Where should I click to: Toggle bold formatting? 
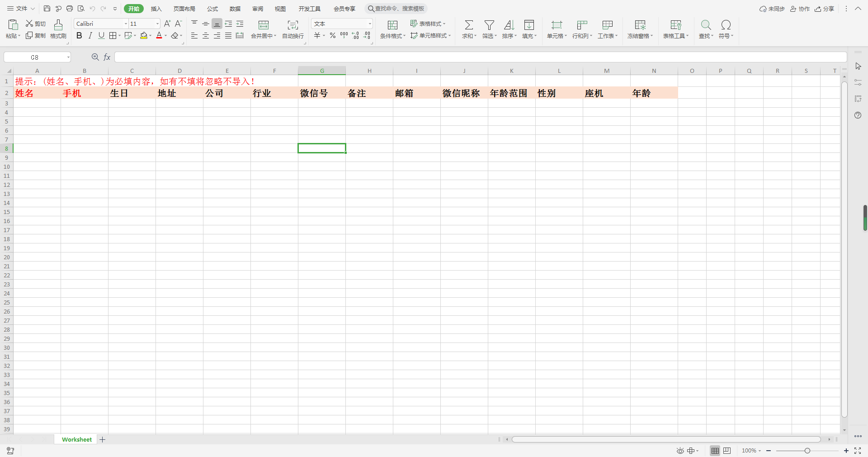pyautogui.click(x=79, y=36)
